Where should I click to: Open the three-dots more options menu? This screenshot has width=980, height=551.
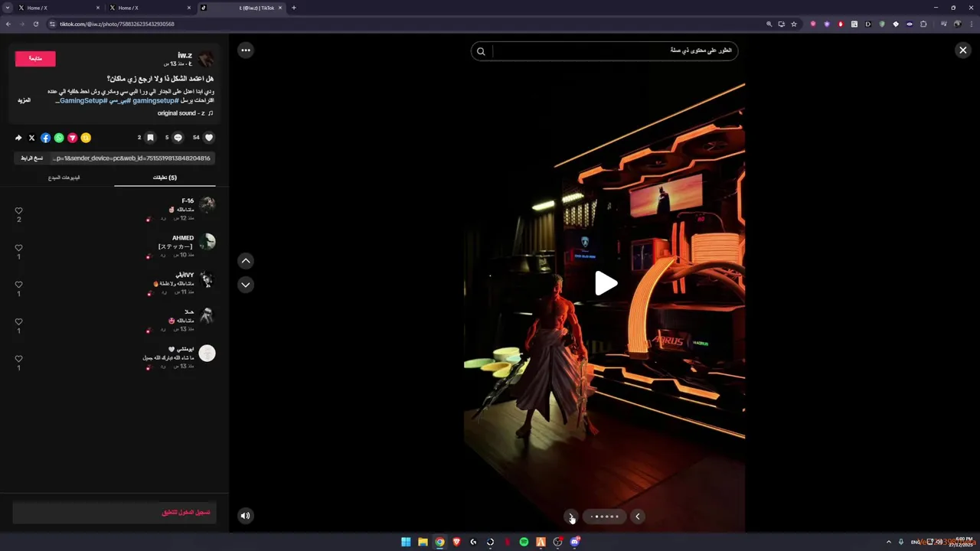pos(246,51)
